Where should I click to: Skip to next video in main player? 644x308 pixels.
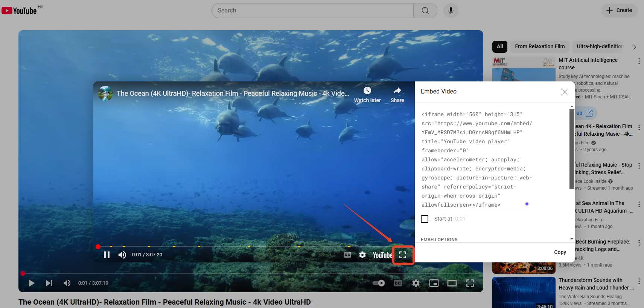(49, 283)
